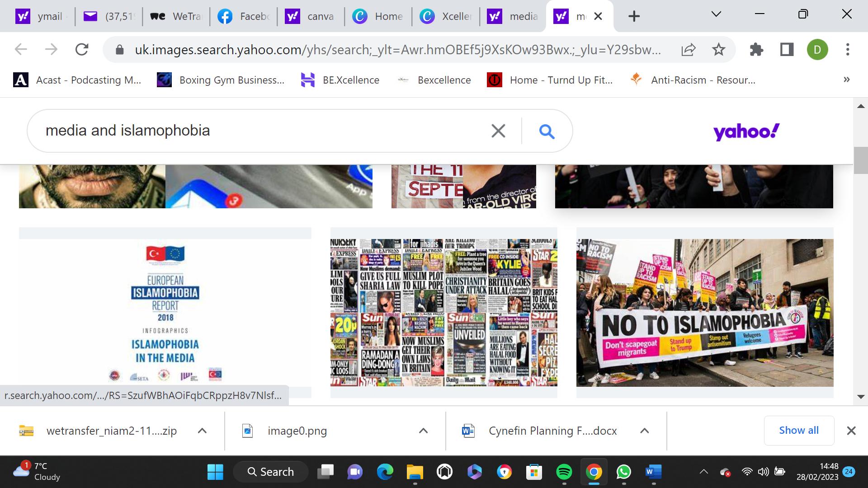Open the Extensions puzzle icon

(756, 49)
